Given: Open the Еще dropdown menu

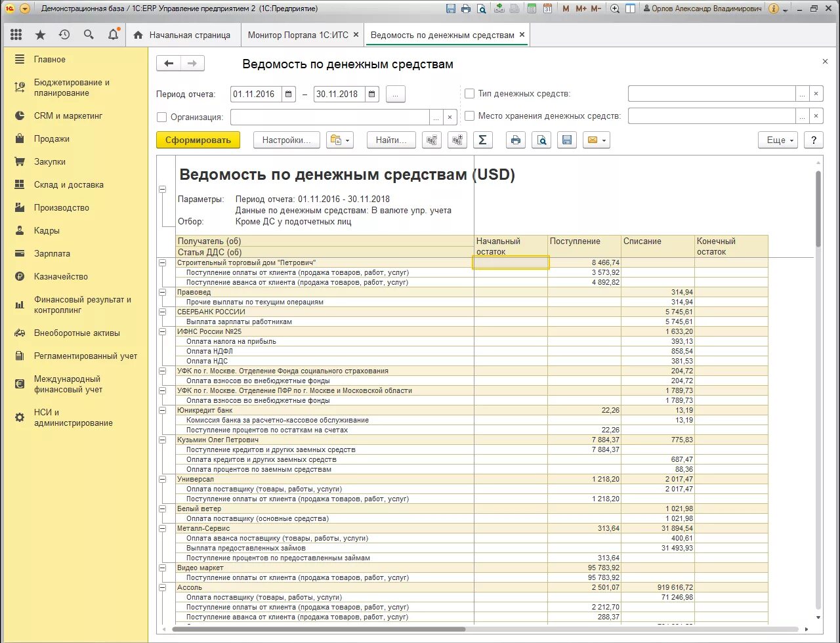Looking at the screenshot, I should click(x=778, y=140).
